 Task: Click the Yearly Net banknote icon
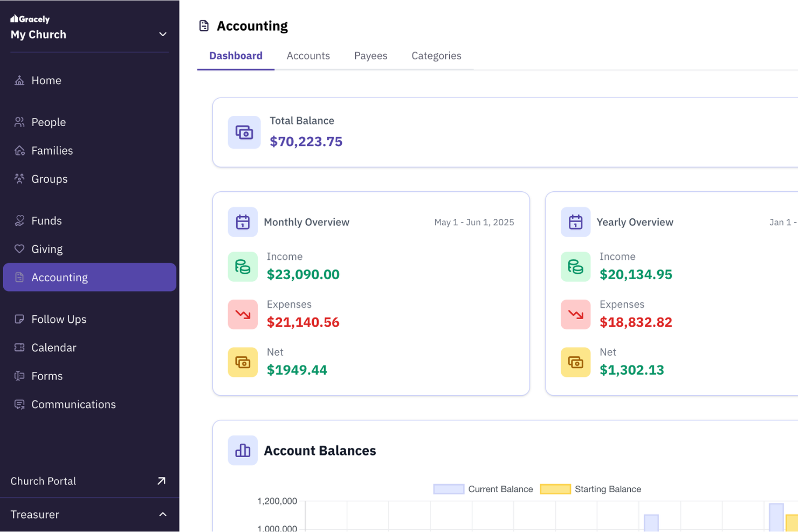pyautogui.click(x=575, y=362)
